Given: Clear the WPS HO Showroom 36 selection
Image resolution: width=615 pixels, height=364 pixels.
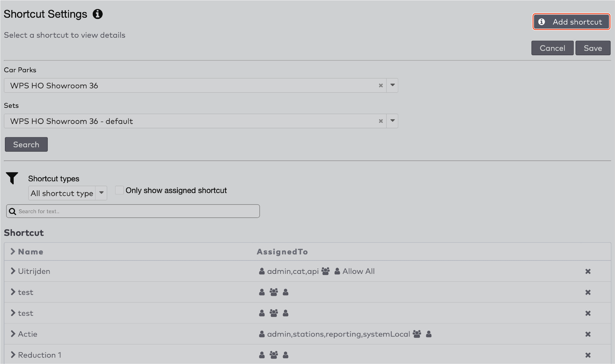Looking at the screenshot, I should (381, 85).
